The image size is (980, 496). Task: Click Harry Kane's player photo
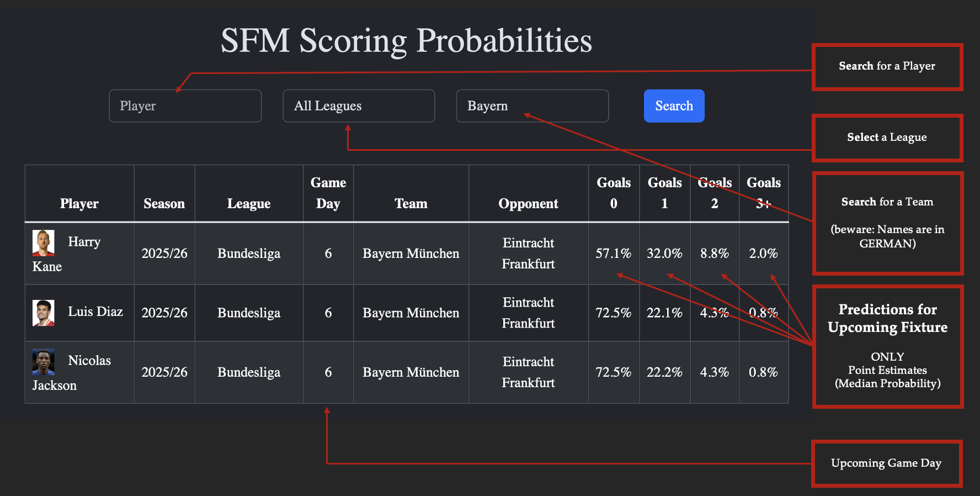(44, 243)
